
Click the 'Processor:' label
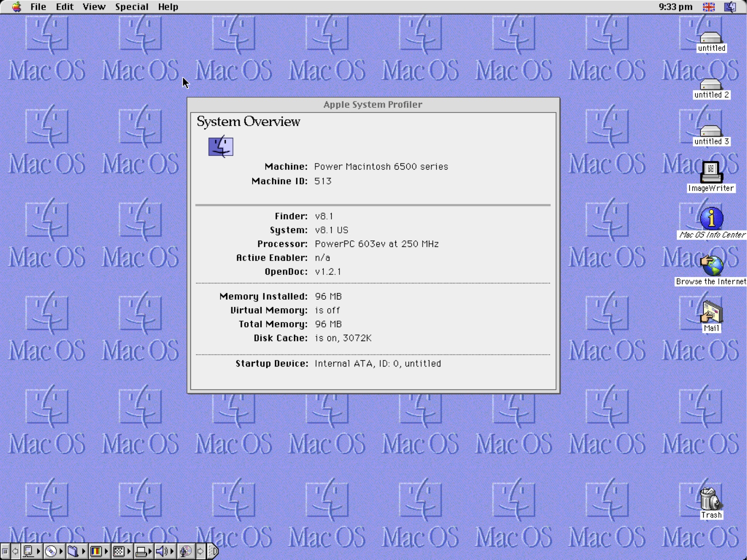coord(283,244)
